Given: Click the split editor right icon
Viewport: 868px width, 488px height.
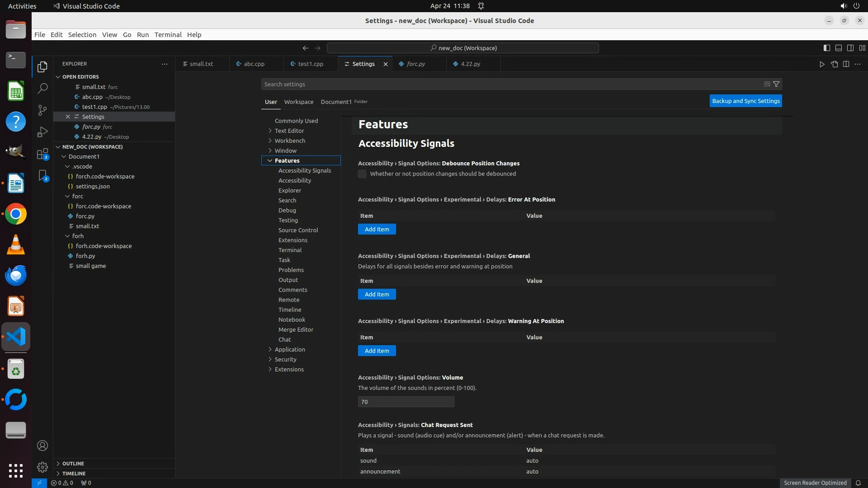Looking at the screenshot, I should click(846, 64).
